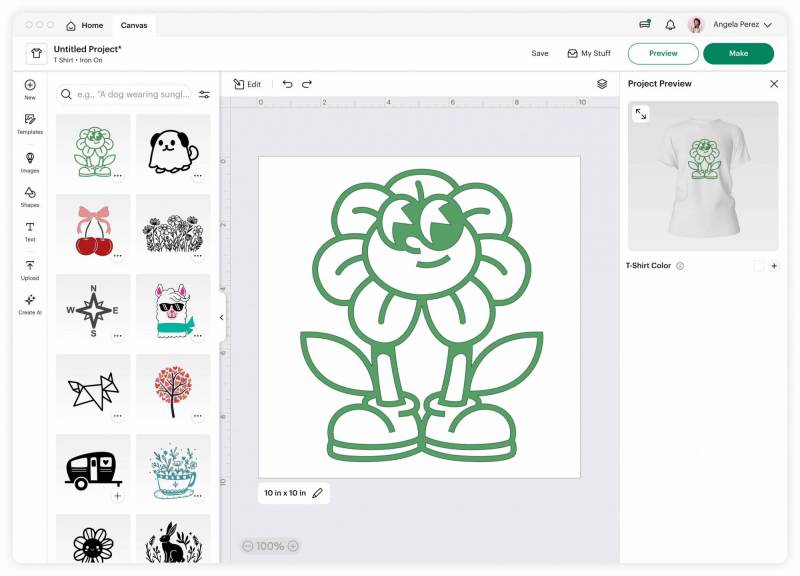The height and width of the screenshot is (576, 800).
Task: Click the Save button
Action: point(540,53)
